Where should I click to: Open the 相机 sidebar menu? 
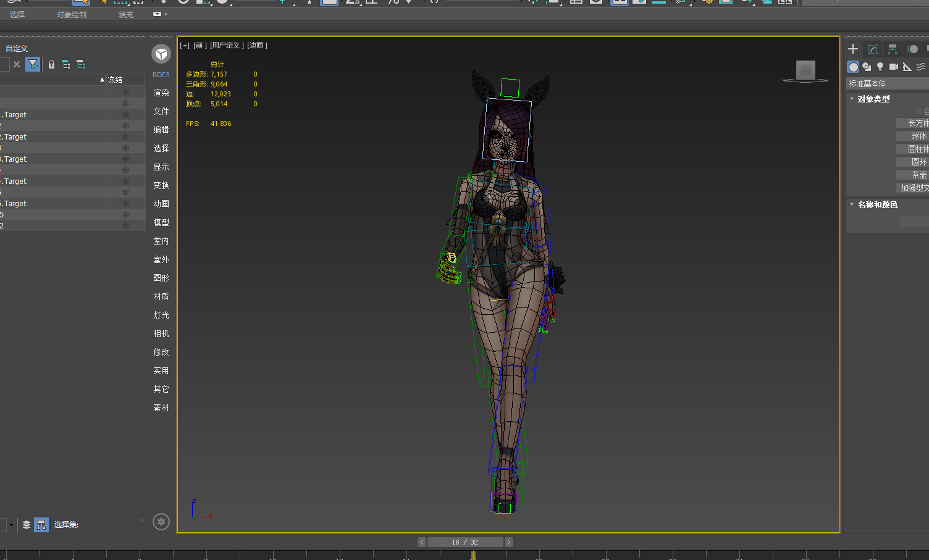[x=161, y=333]
